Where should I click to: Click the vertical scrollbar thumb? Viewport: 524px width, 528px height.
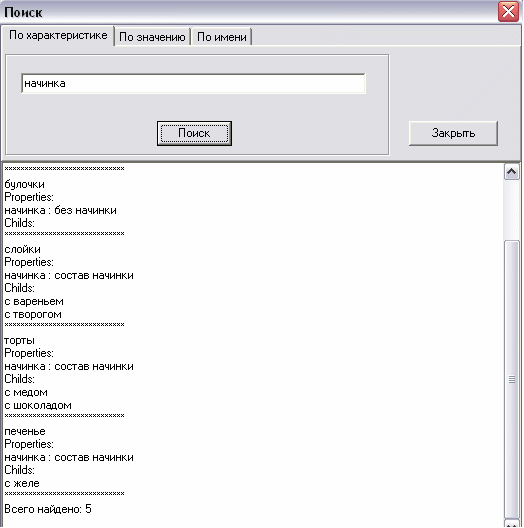tap(512, 379)
